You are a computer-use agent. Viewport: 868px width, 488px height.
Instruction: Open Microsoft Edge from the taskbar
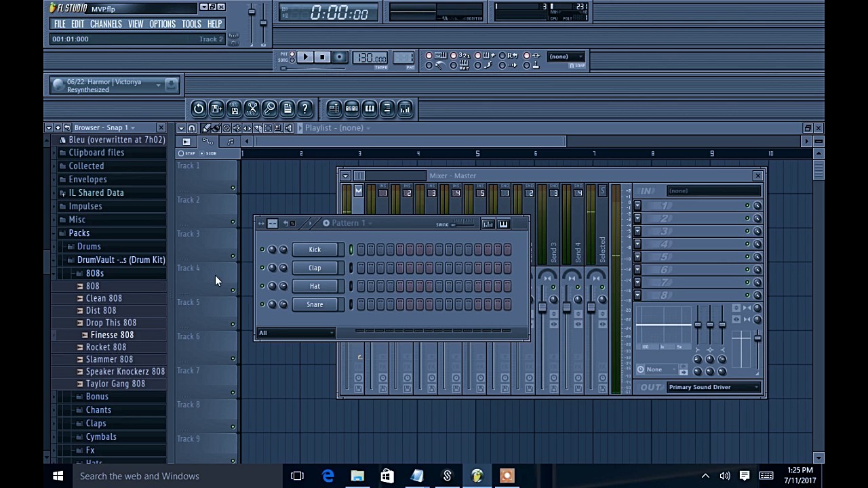point(328,476)
